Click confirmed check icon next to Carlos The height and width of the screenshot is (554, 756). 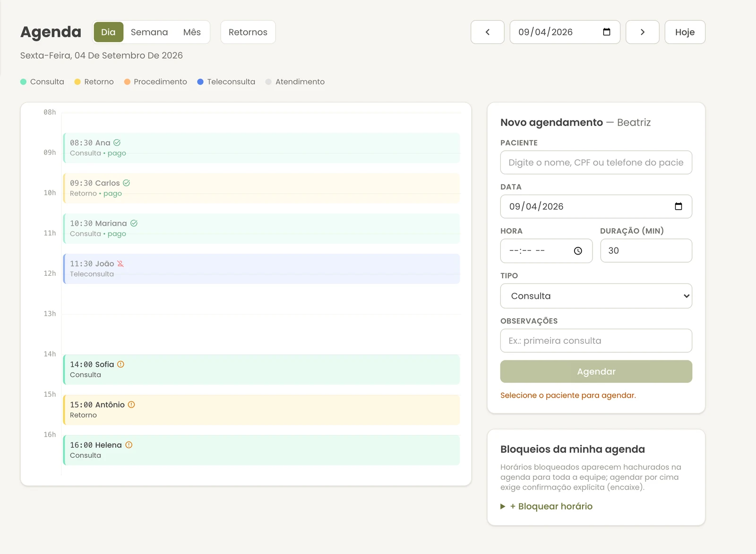click(x=127, y=183)
